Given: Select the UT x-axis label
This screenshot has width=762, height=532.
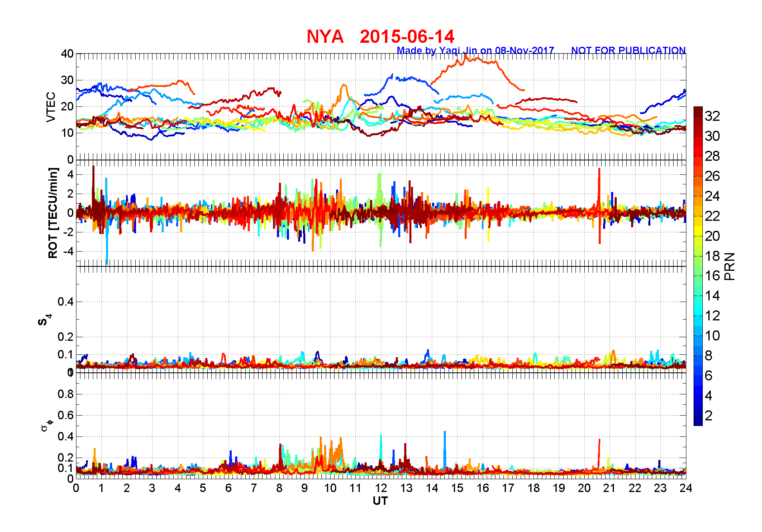Looking at the screenshot, I should pyautogui.click(x=380, y=501).
